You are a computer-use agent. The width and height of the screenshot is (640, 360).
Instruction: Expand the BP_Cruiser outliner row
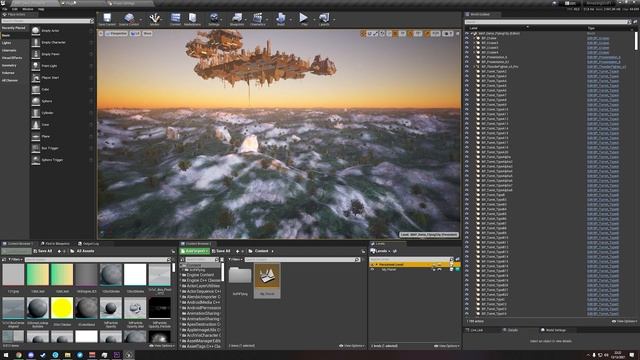coord(474,38)
